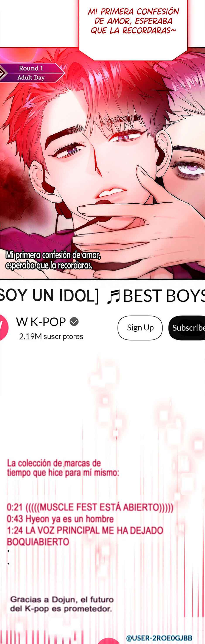Click the verified badge beside W K-POP
This screenshot has width=205, height=644.
click(74, 322)
